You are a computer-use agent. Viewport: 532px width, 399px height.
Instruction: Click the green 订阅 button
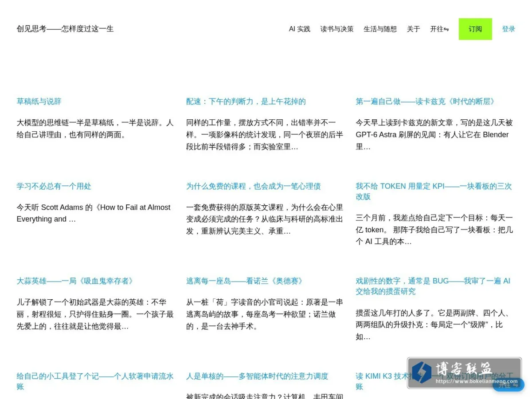pyautogui.click(x=475, y=29)
